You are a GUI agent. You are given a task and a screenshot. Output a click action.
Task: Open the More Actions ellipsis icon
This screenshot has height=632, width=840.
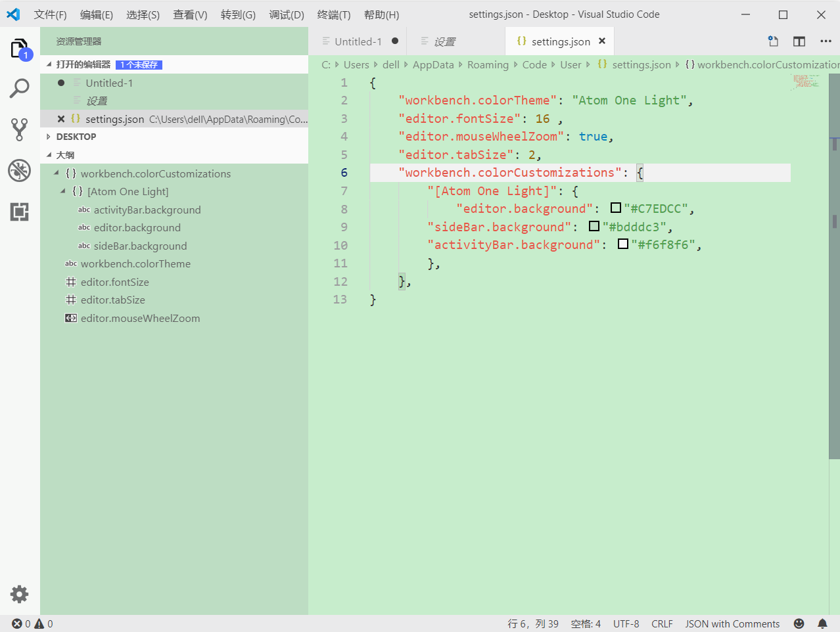coord(826,41)
